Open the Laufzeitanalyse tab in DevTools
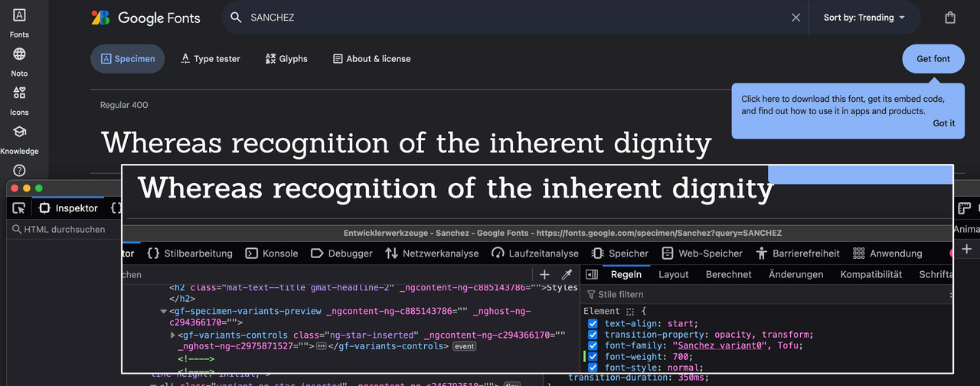 535,254
